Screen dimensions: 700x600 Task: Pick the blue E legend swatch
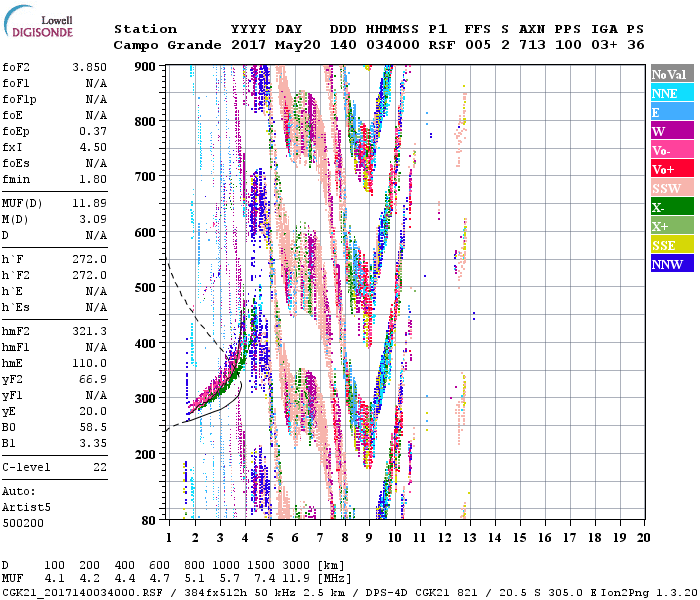(671, 112)
